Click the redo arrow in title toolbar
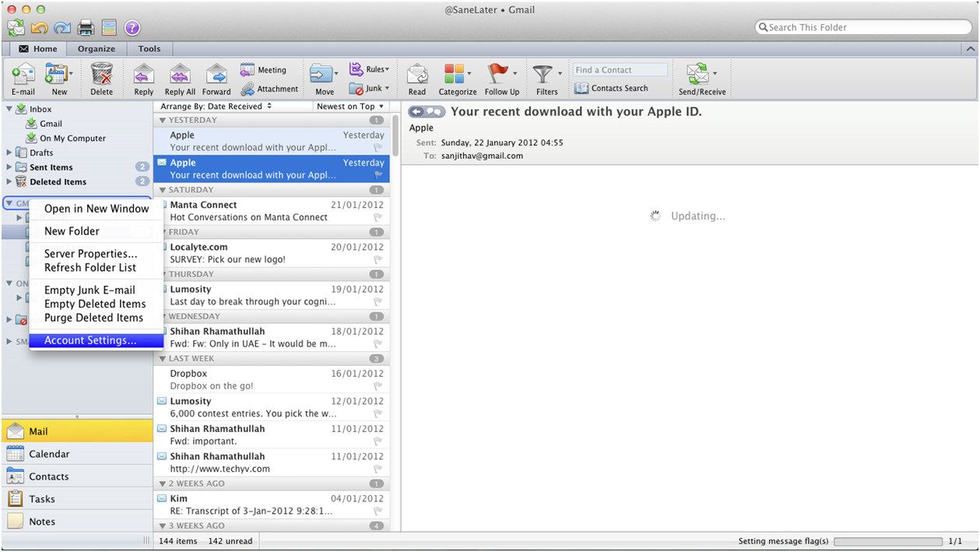This screenshot has width=980, height=552. tap(62, 28)
